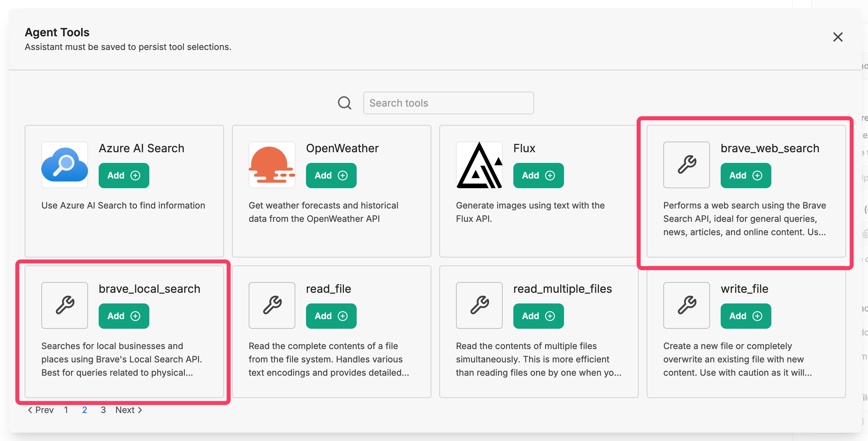
Task: Click the read_file wrench icon
Action: coord(272,305)
